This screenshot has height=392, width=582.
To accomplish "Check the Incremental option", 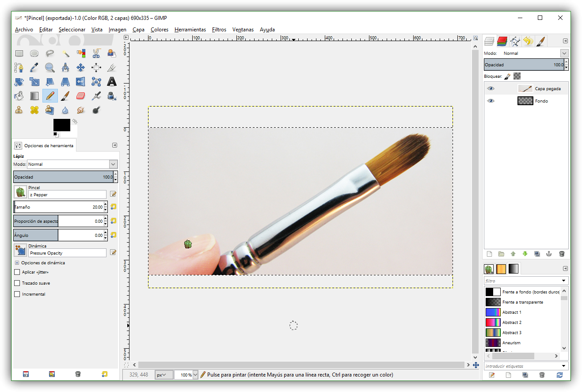I will (17, 294).
